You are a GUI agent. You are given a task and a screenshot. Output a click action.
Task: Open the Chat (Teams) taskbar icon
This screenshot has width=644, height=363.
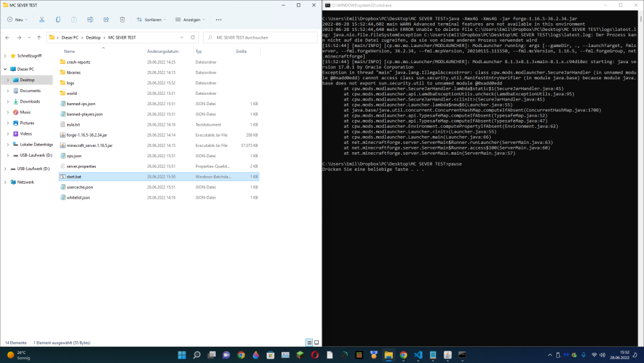226,355
